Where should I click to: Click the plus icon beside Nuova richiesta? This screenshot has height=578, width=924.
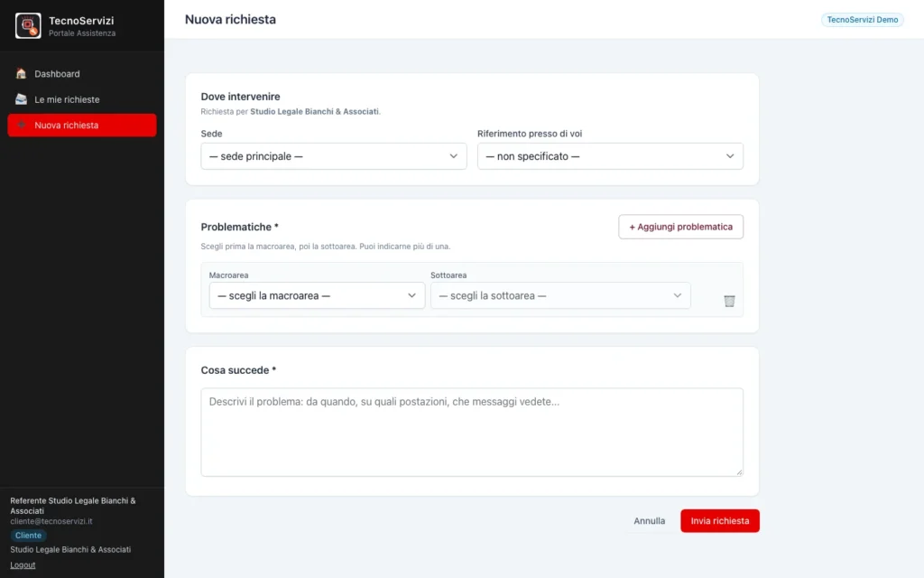coord(22,125)
